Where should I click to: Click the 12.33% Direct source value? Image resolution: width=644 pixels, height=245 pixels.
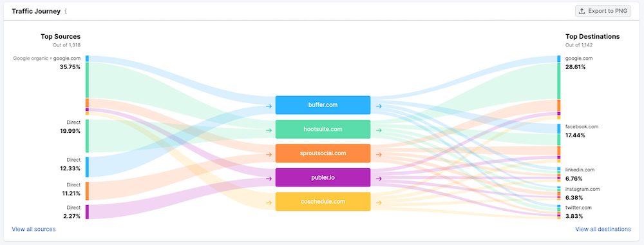(70, 168)
